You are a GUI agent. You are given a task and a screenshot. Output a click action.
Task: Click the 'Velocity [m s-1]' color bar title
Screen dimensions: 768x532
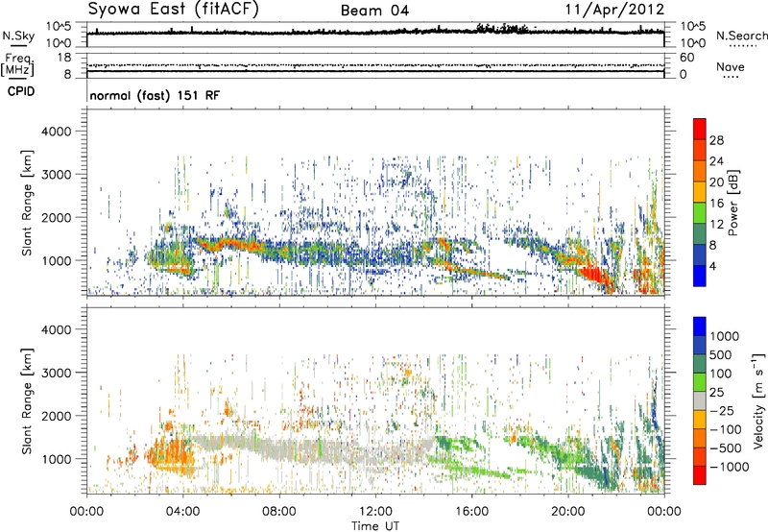758,400
